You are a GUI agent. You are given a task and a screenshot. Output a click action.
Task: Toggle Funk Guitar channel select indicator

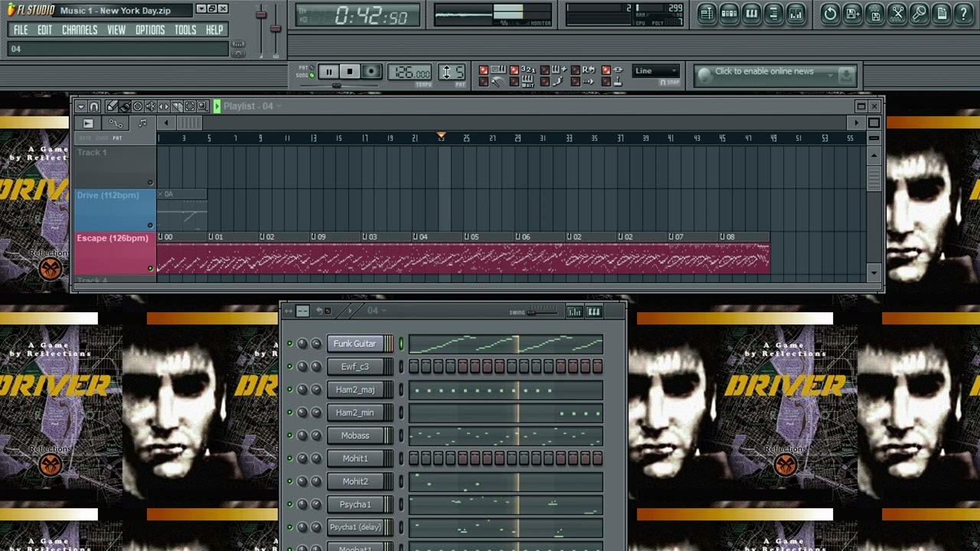click(x=400, y=344)
